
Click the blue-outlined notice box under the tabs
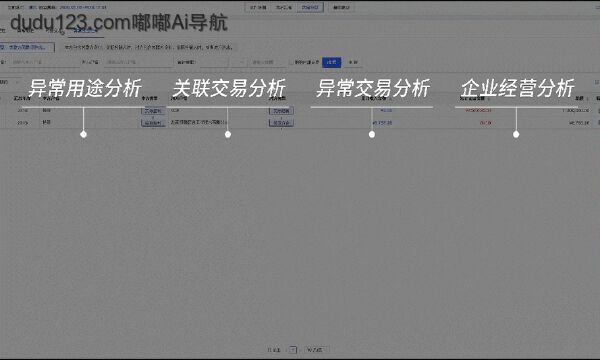(x=26, y=47)
